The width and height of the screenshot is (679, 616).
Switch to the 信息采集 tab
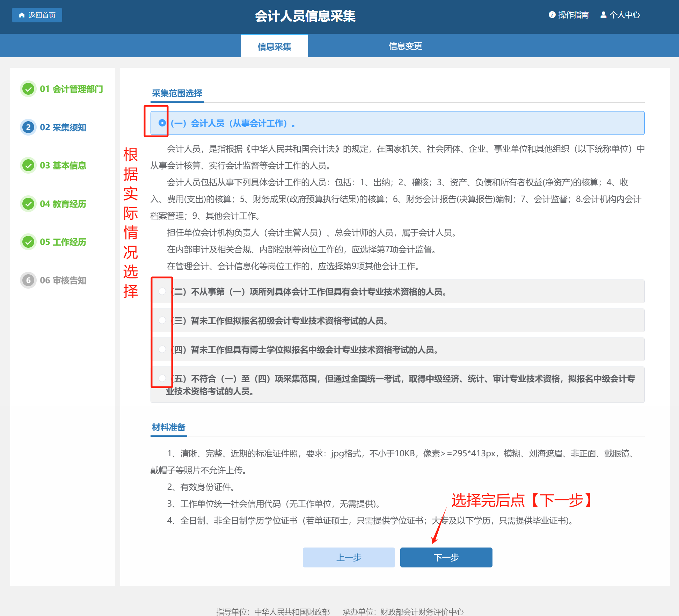[x=274, y=46]
